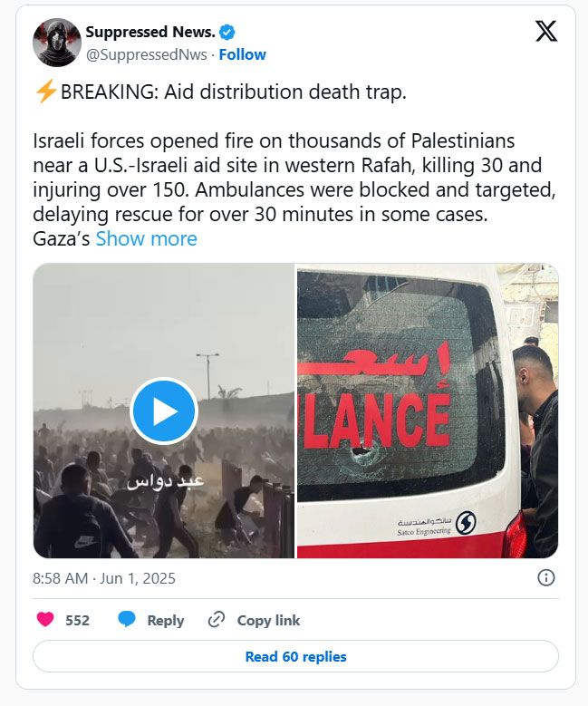588x706 pixels.
Task: Click the blue reply speech bubble icon
Action: click(127, 620)
